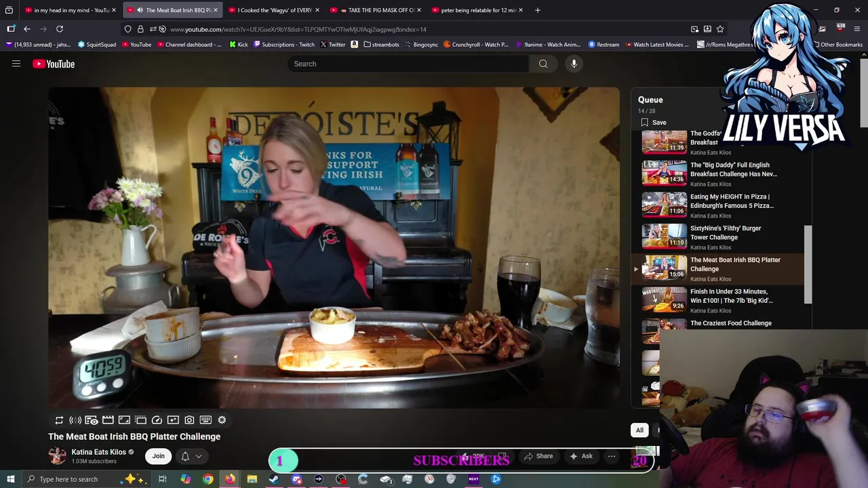The image size is (868, 488).
Task: Toggle the view-mode eye icon under video
Action: coord(92,420)
